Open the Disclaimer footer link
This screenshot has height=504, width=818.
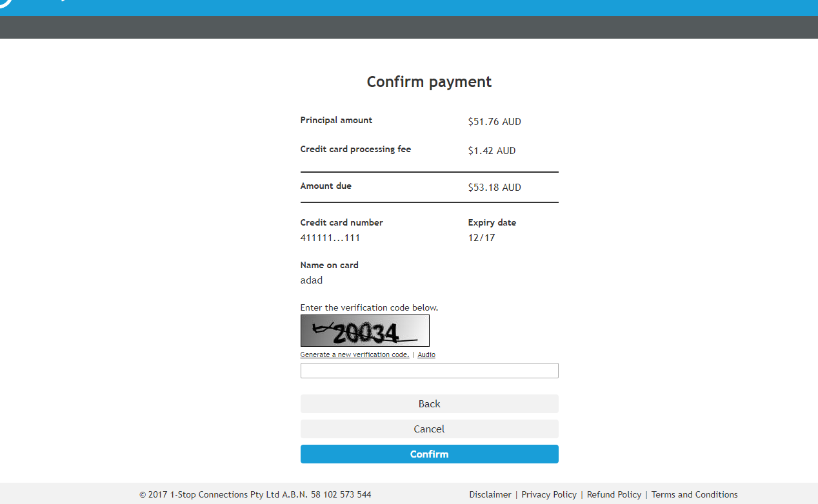click(490, 495)
